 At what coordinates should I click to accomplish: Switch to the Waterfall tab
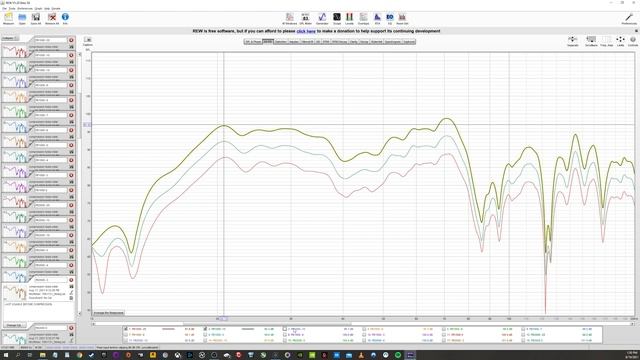pos(377,42)
